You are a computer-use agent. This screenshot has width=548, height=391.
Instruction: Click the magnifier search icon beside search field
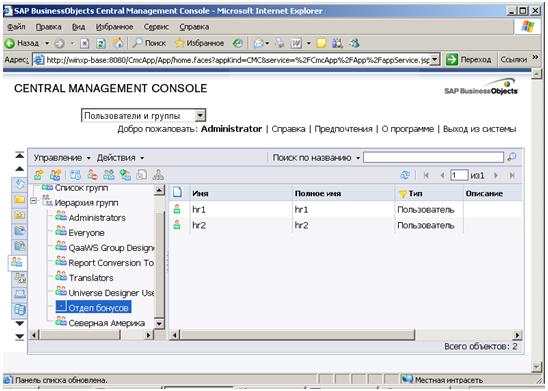tap(512, 157)
